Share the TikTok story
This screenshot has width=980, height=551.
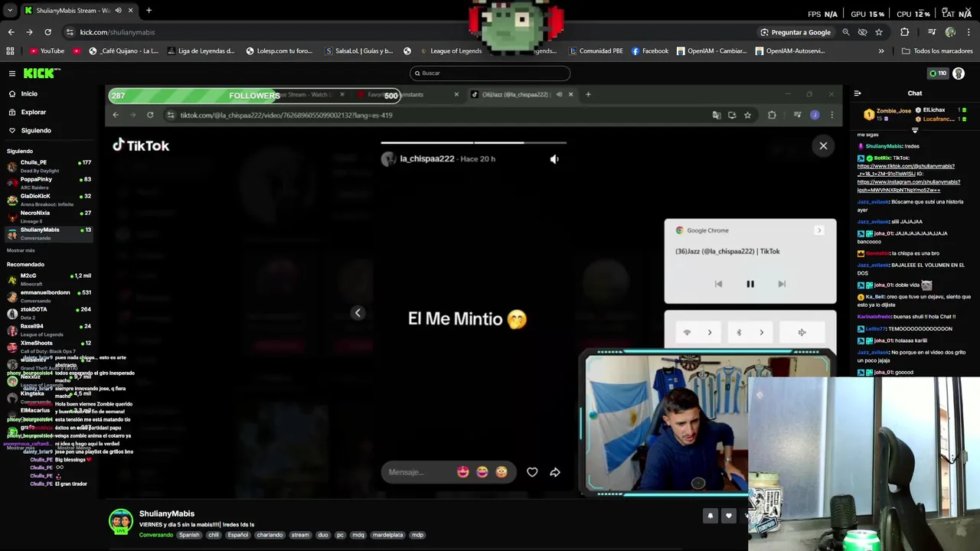555,472
